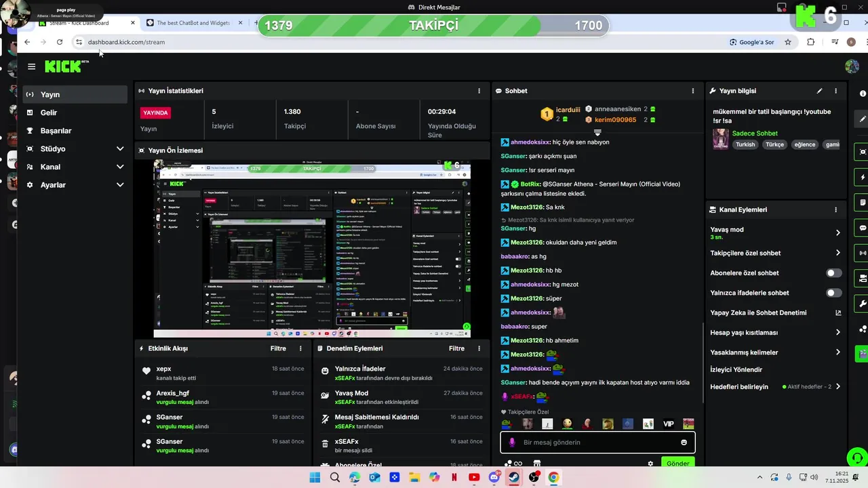Open Yasaklanmış kelimeler settings
The width and height of the screenshot is (868, 488).
775,352
